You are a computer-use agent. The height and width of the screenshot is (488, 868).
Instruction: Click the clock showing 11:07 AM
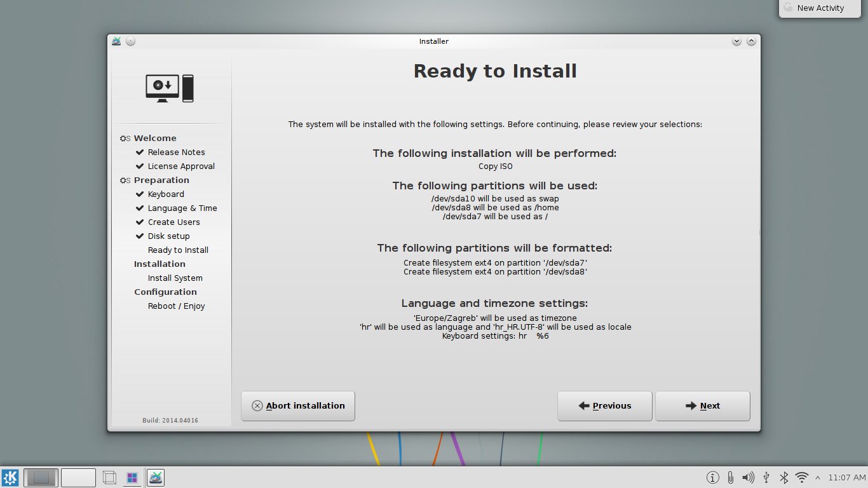(x=846, y=477)
